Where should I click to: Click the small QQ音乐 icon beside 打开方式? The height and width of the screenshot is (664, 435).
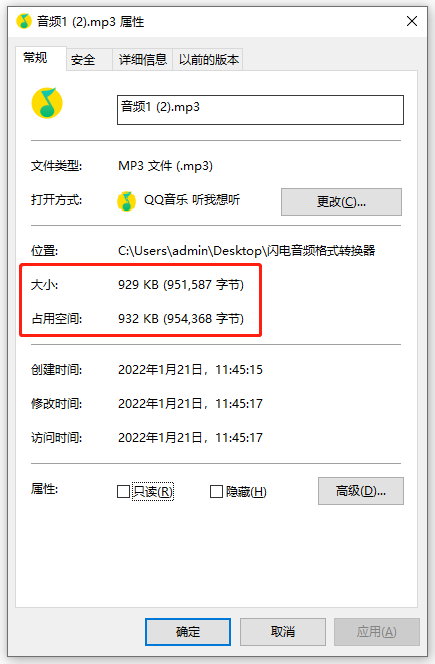[126, 201]
